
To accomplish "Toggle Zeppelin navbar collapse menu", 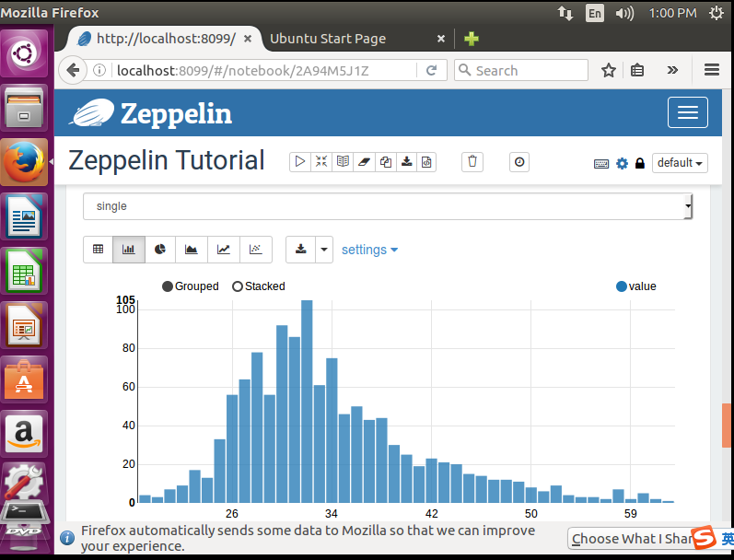I will (x=688, y=112).
